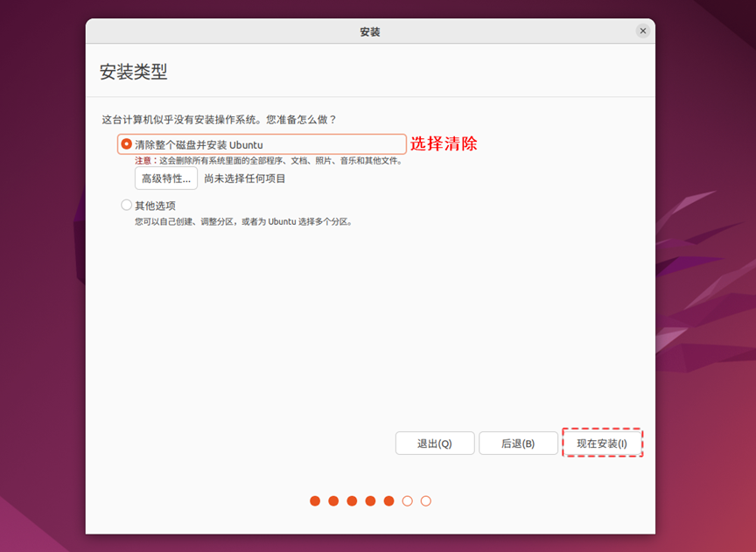This screenshot has height=552, width=756.
Task: Click the "安装" window title bar text
Action: tap(370, 31)
